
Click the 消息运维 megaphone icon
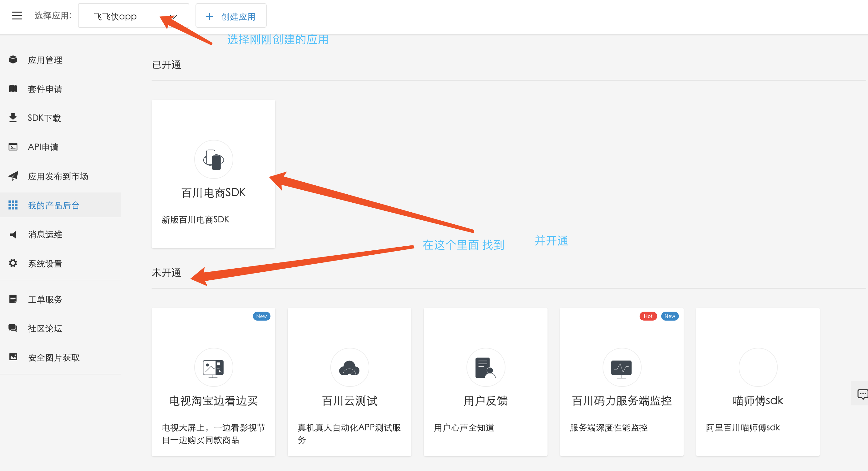coord(13,234)
